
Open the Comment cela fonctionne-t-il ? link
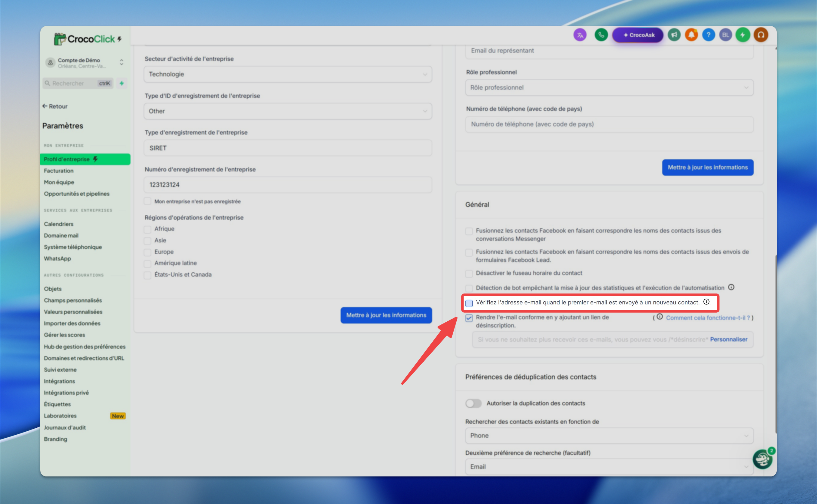pos(708,318)
